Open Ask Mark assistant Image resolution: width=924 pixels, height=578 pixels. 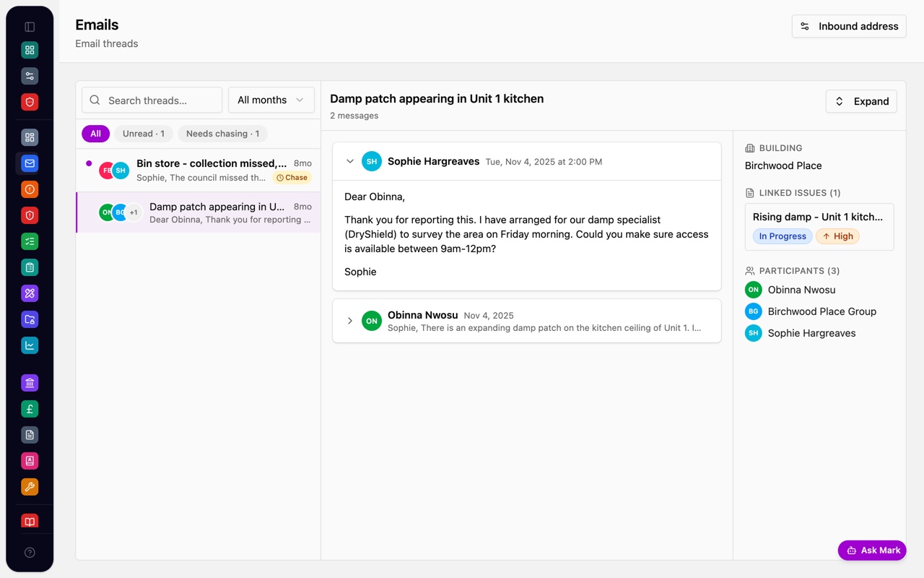[x=872, y=550]
